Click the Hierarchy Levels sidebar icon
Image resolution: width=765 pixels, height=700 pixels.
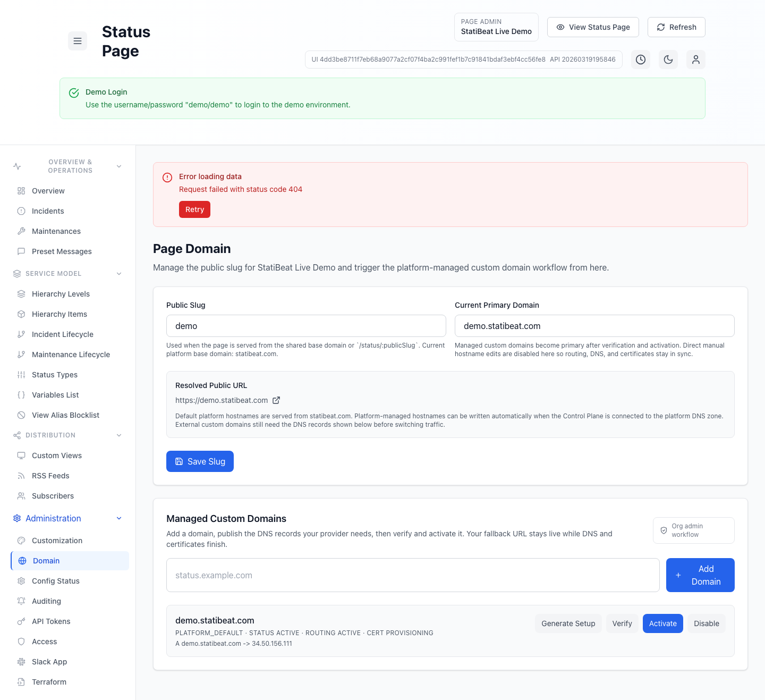pyautogui.click(x=21, y=294)
